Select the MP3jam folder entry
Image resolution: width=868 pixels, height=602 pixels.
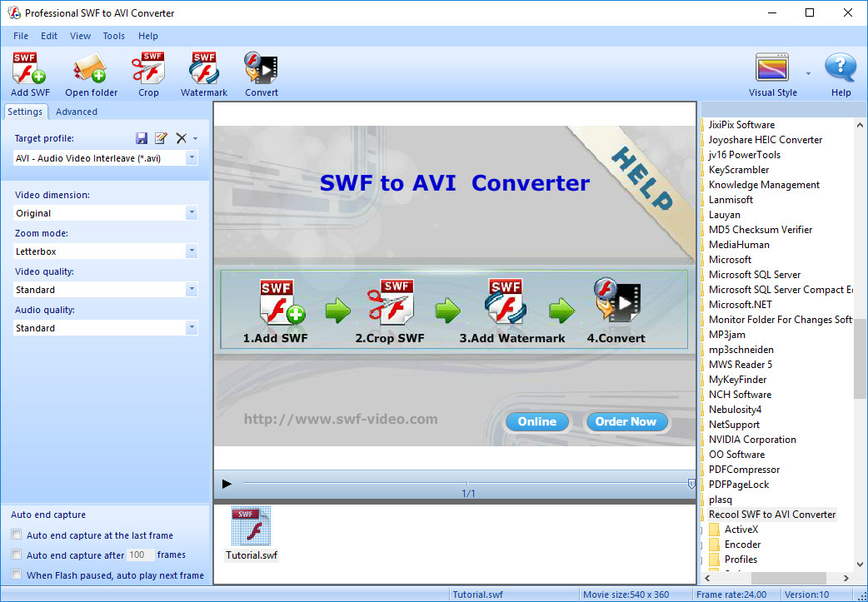pyautogui.click(x=727, y=335)
